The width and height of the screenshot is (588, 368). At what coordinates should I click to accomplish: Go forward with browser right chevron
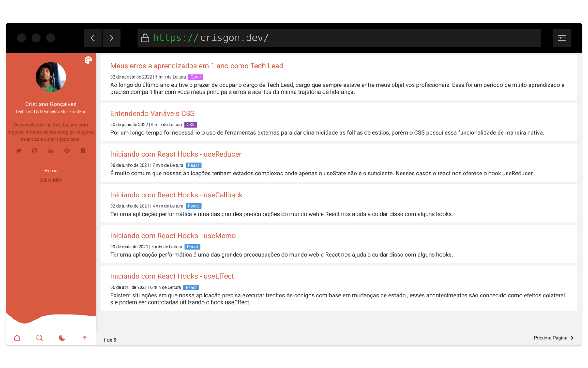click(111, 38)
